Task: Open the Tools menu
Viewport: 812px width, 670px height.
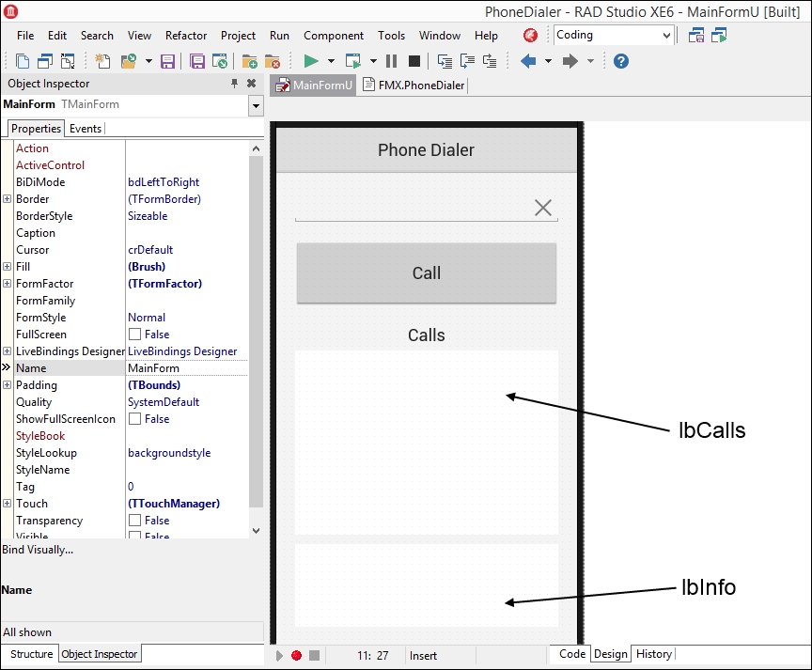Action: pyautogui.click(x=391, y=35)
